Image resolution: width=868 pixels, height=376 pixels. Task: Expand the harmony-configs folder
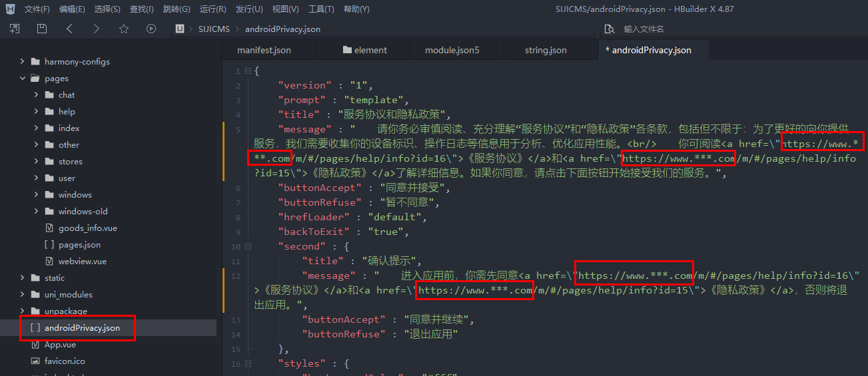(23, 62)
